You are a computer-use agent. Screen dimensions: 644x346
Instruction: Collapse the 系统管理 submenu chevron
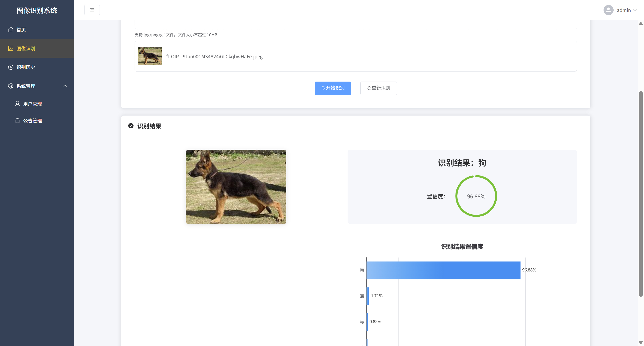(x=65, y=86)
